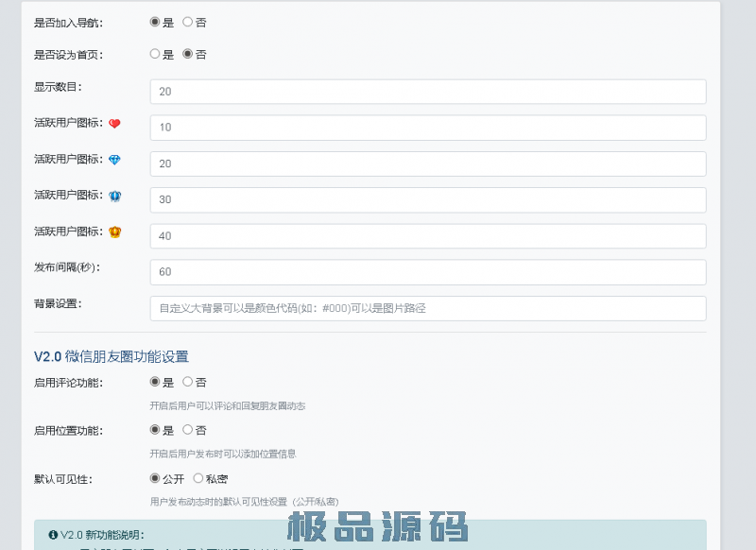Select 是 for 启用位置功能

(155, 430)
